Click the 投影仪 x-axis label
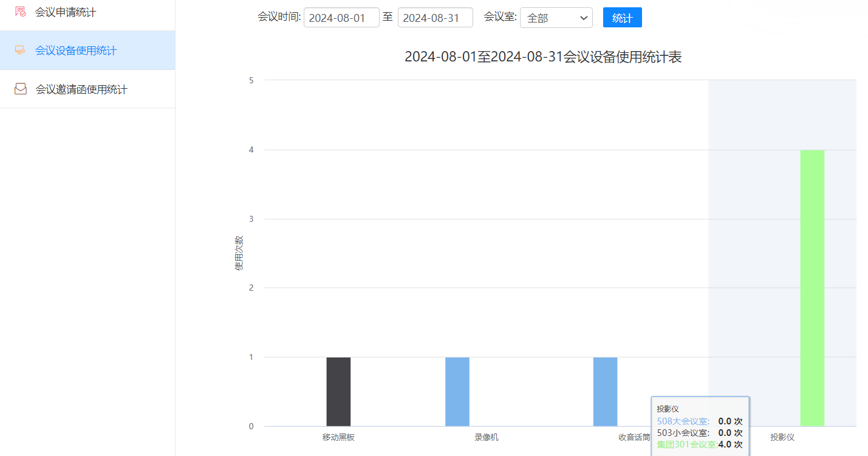Viewport: 868px width, 456px height. (782, 437)
